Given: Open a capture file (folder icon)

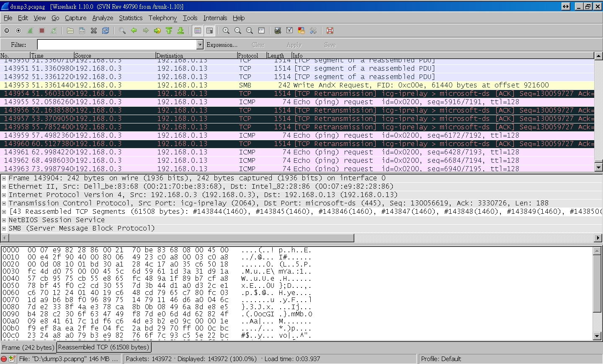Looking at the screenshot, I should coord(70,31).
